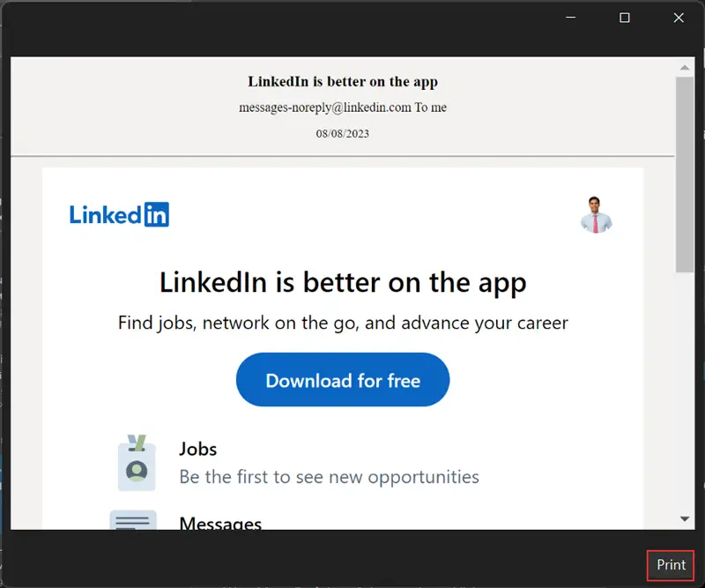The height and width of the screenshot is (588, 705).
Task: Click the 'Find jobs, network on the go' tagline
Action: pyautogui.click(x=343, y=323)
